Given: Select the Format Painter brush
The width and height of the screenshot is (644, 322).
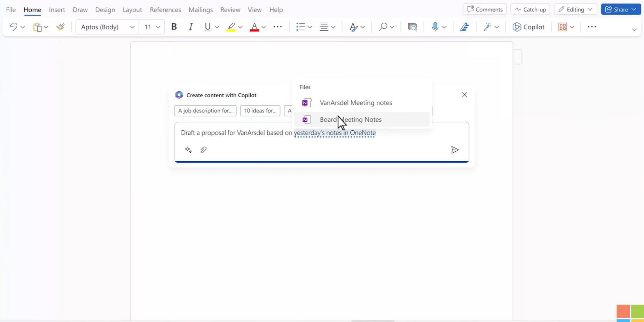Looking at the screenshot, I should click(x=61, y=27).
